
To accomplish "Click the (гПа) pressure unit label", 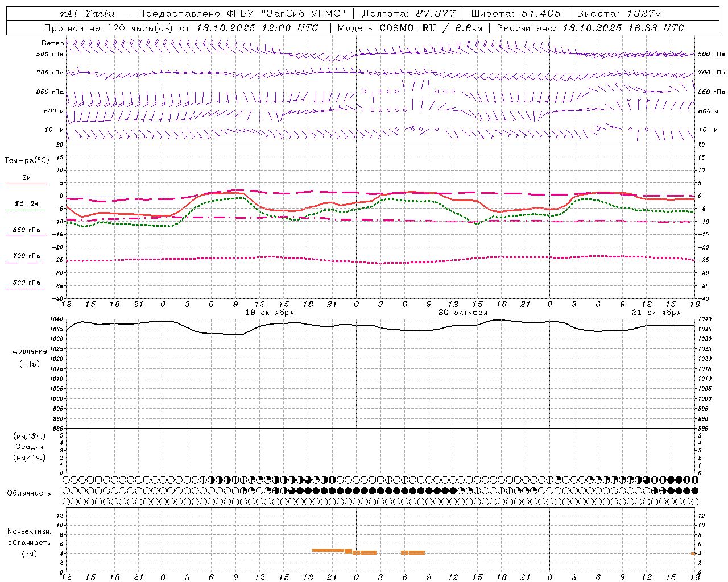I will [30, 364].
